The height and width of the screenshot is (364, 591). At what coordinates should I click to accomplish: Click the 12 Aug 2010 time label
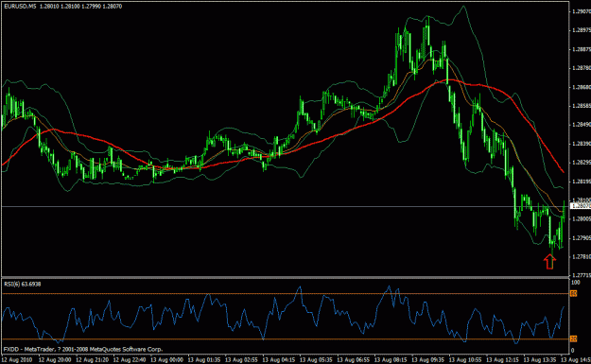coord(17,360)
